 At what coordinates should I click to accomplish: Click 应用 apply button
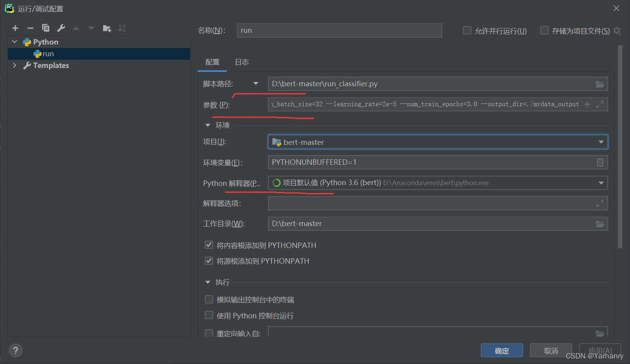pyautogui.click(x=600, y=351)
